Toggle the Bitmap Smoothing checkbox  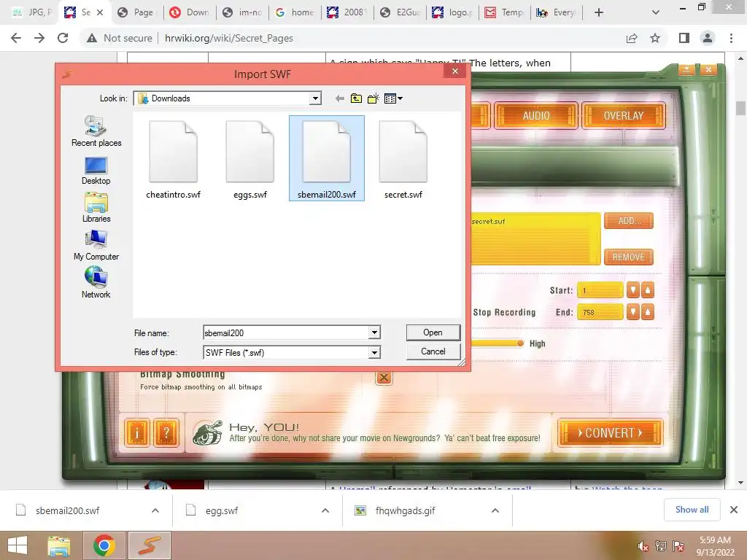[x=384, y=378]
